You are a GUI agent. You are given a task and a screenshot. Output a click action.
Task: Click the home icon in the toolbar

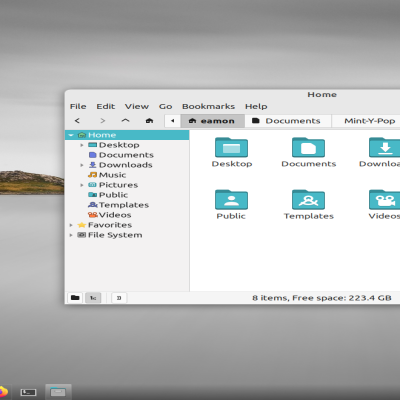149,121
